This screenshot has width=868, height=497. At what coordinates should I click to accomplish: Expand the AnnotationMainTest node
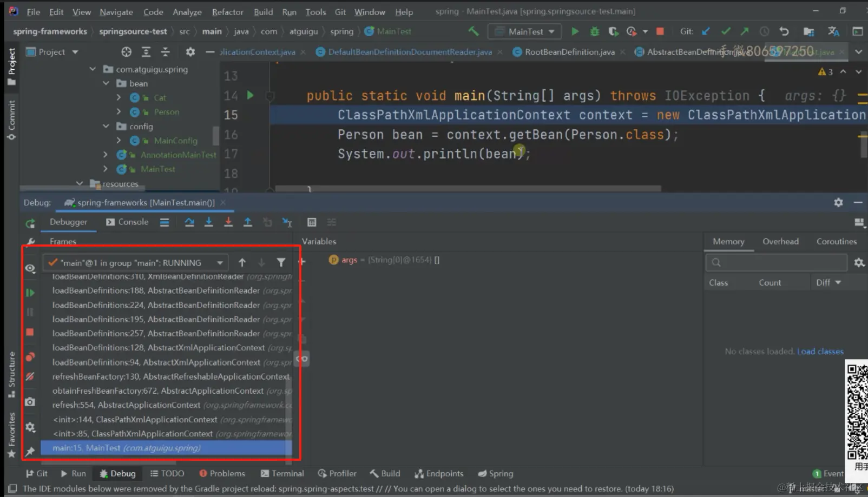[106, 155]
